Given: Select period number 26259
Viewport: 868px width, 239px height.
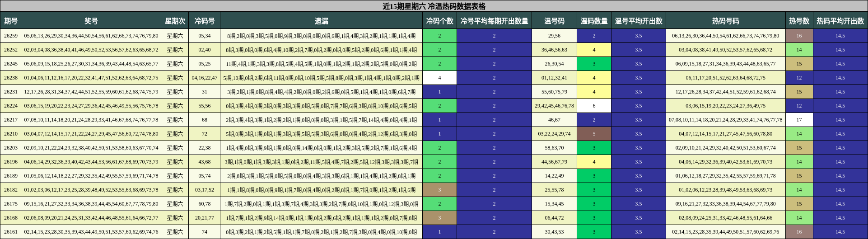Looking at the screenshot, I should (11, 36).
